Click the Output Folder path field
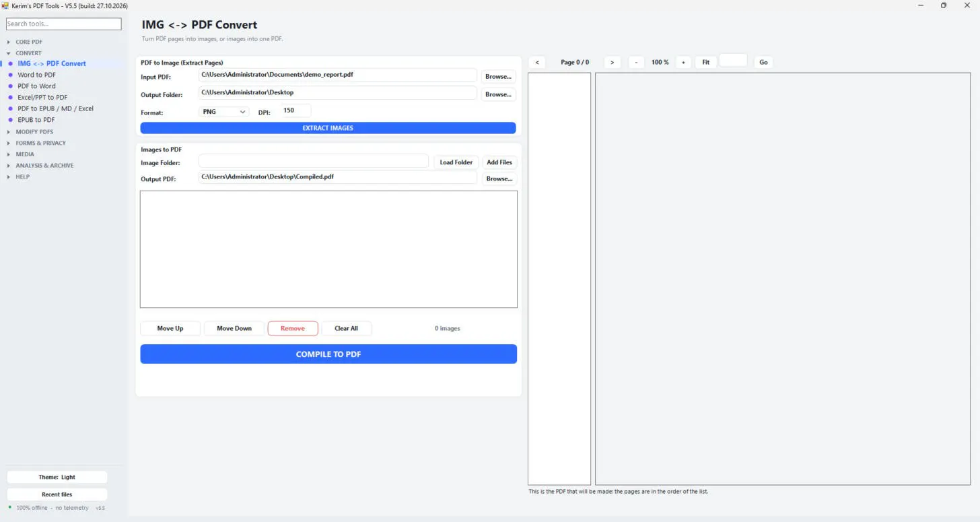This screenshot has height=522, width=980. tap(338, 92)
